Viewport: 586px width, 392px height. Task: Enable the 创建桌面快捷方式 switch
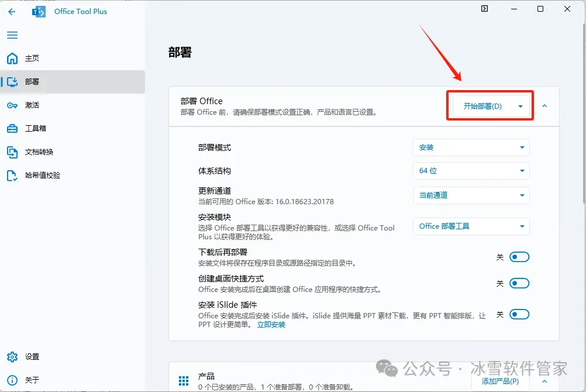(x=519, y=283)
